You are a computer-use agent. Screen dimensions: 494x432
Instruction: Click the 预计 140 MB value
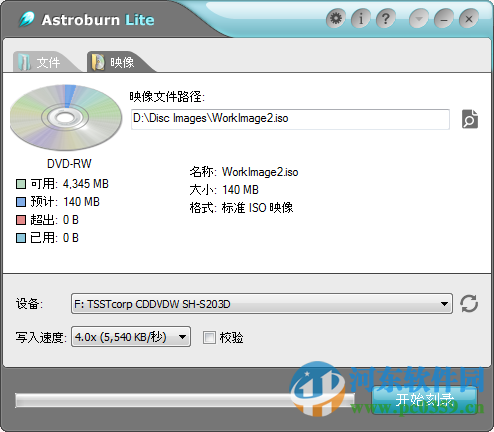tap(81, 202)
